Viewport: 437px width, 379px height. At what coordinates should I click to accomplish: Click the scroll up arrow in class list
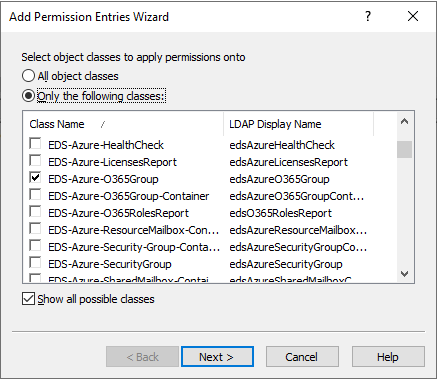coord(404,122)
